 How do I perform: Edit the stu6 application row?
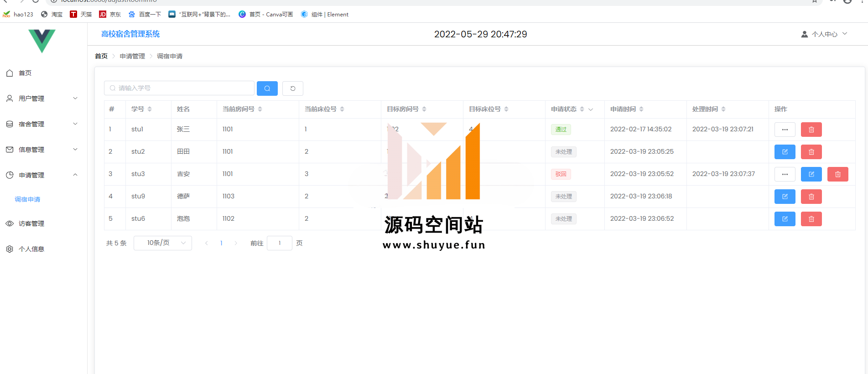(785, 219)
